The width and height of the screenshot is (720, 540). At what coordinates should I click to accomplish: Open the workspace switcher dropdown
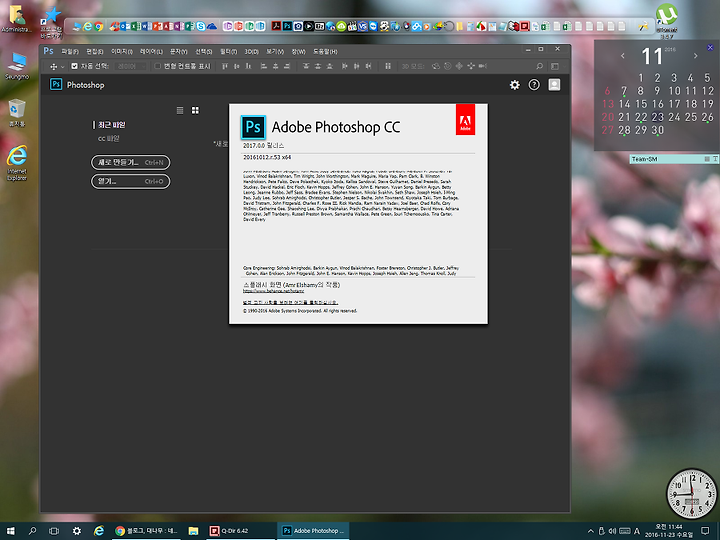tap(557, 67)
